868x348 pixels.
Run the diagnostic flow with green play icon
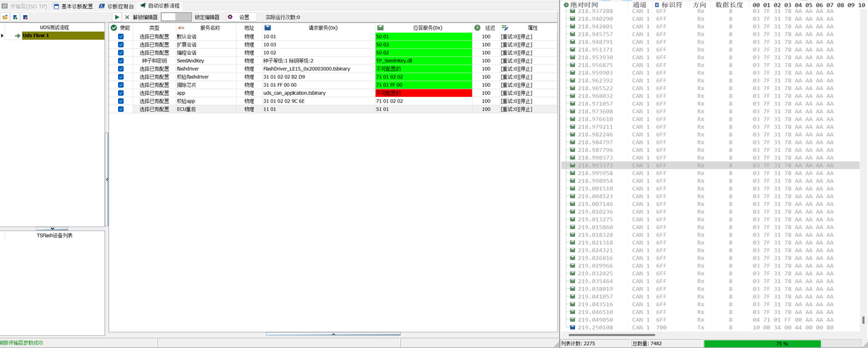[117, 17]
